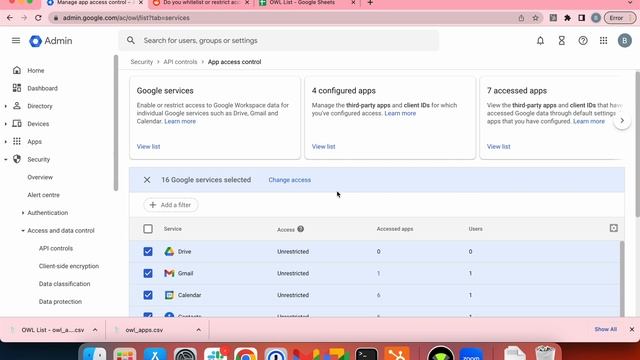
Task: Expand the Apps sidebar section
Action: click(6, 142)
